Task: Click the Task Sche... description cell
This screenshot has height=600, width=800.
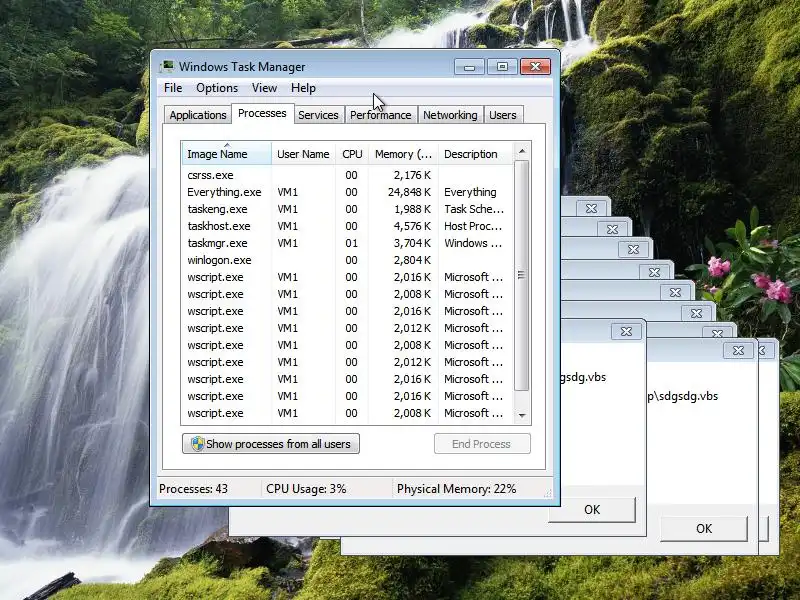Action: point(473,209)
